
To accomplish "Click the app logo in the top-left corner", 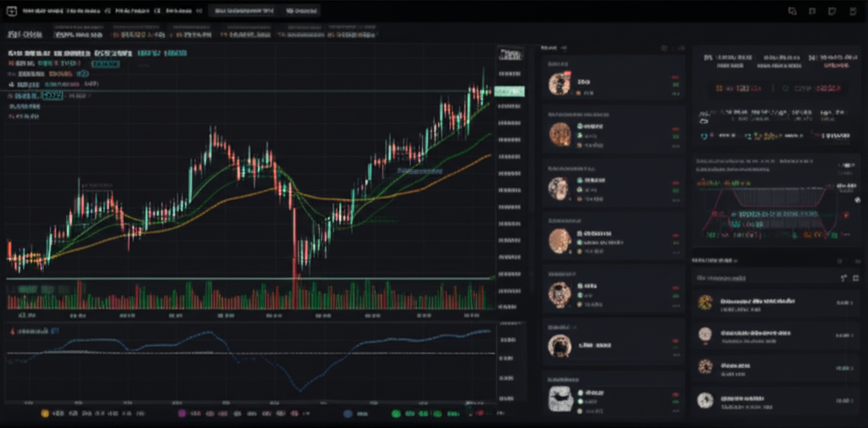I will tap(11, 10).
